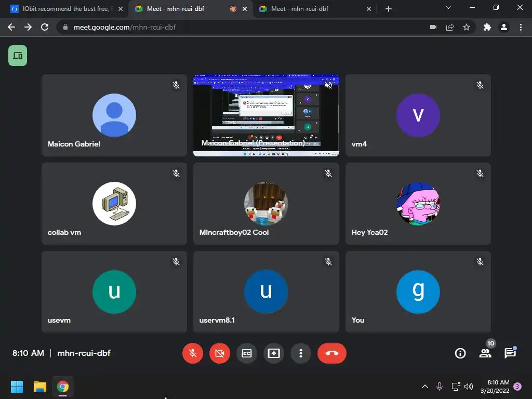Open the More options menu in call controls
This screenshot has height=399, width=532.
pyautogui.click(x=301, y=353)
